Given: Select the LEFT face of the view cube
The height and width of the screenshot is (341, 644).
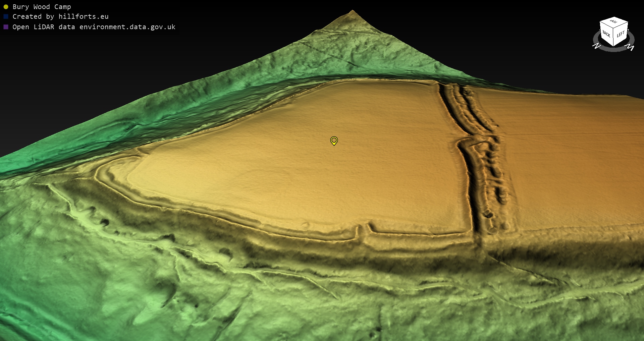Looking at the screenshot, I should coord(621,34).
